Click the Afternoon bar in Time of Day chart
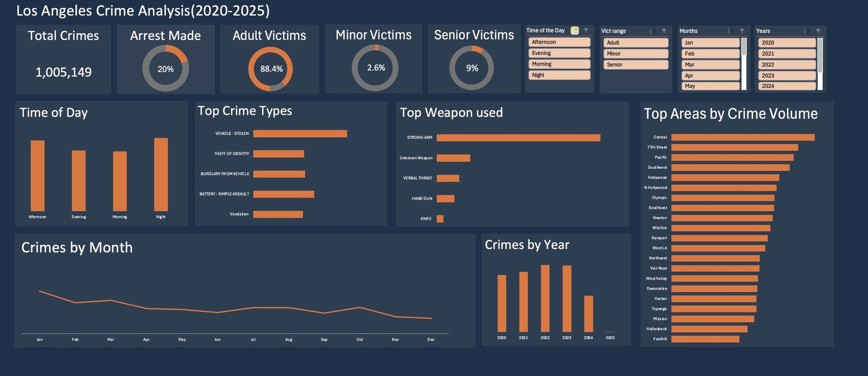This screenshot has width=868, height=376. pos(38,176)
